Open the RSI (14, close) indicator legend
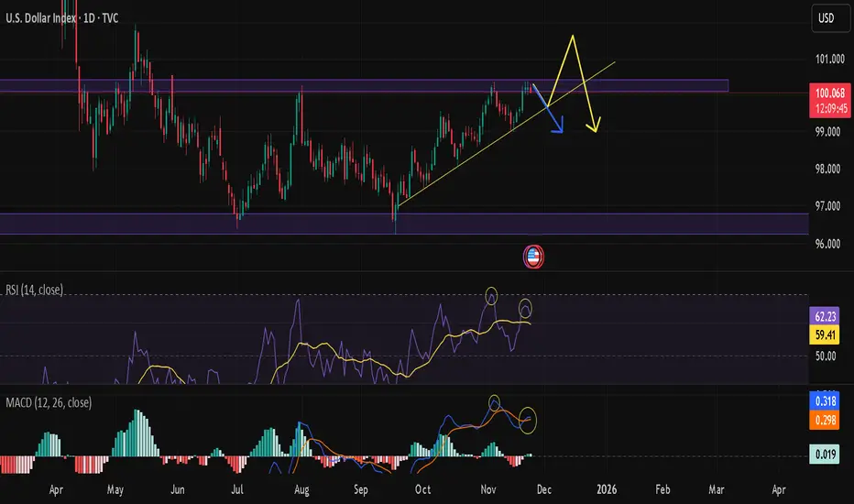This screenshot has height=504, width=854. pos(34,290)
